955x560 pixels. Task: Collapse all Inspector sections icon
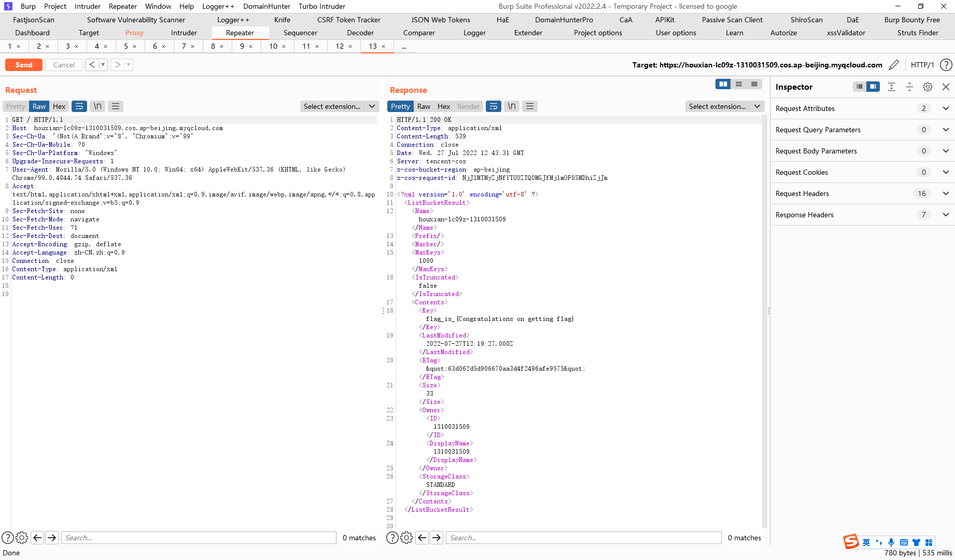[x=909, y=87]
